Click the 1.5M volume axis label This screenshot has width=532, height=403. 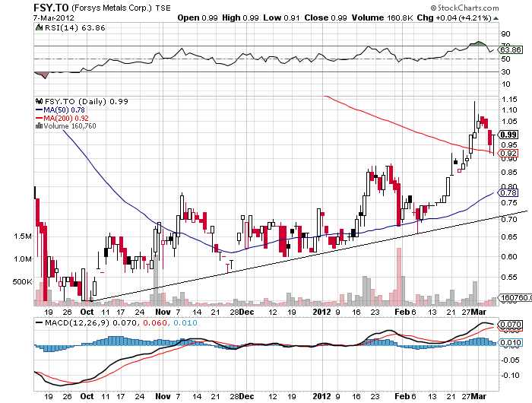click(23, 236)
